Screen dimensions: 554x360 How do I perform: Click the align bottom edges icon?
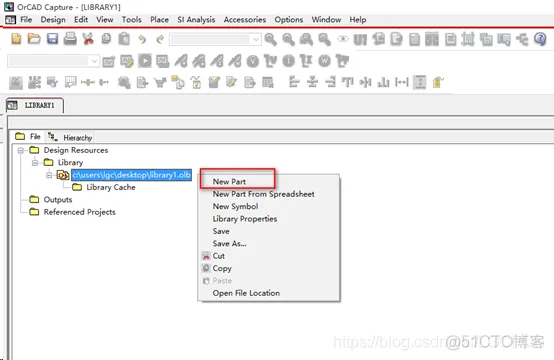(383, 82)
